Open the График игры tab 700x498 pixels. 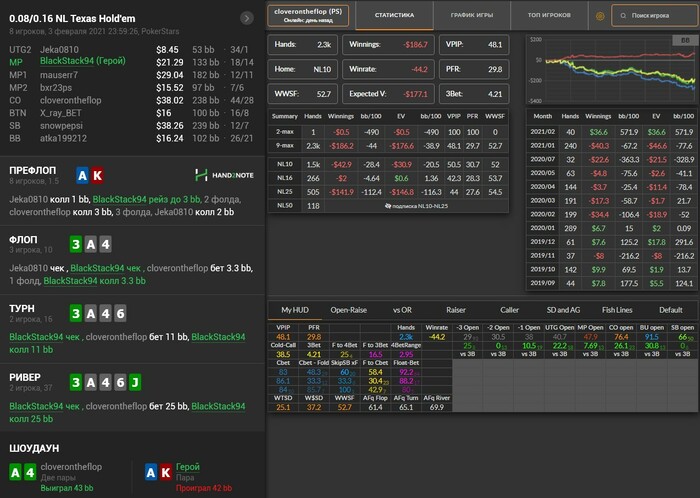tap(472, 15)
